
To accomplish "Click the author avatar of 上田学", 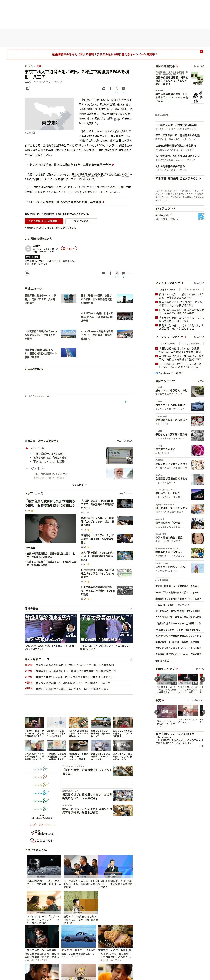I will [x=28, y=248].
